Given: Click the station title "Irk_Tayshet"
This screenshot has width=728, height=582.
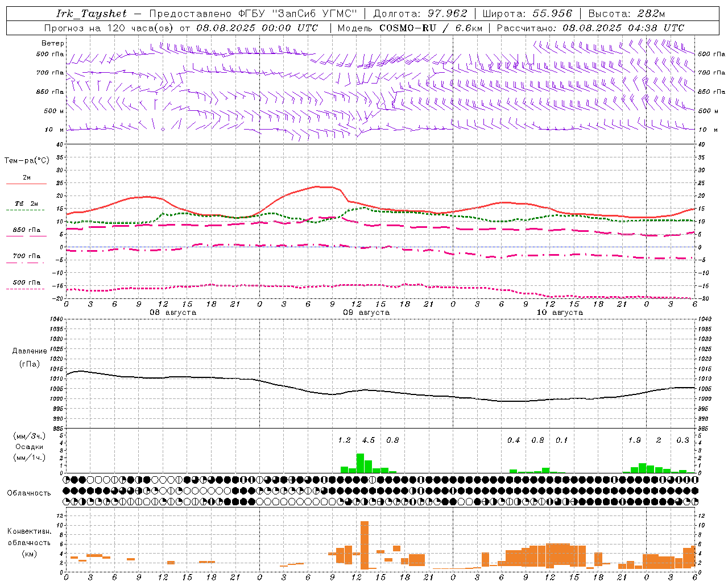Looking at the screenshot, I should [92, 14].
